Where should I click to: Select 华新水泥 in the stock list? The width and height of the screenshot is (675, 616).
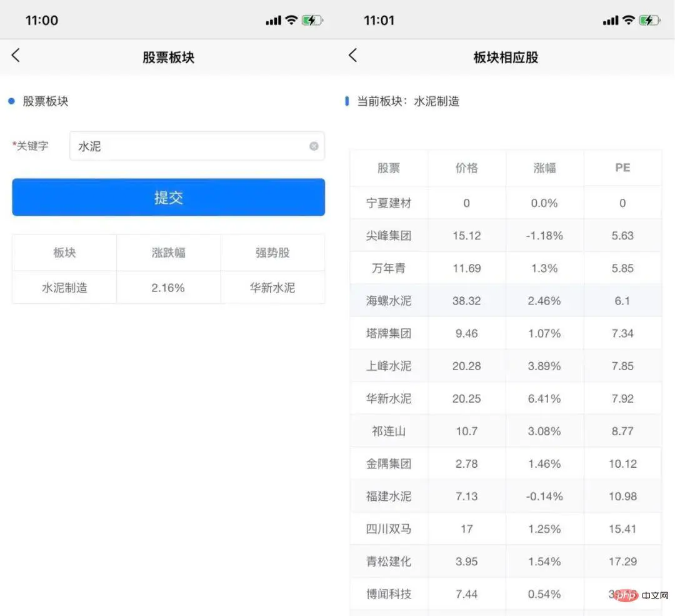point(506,398)
